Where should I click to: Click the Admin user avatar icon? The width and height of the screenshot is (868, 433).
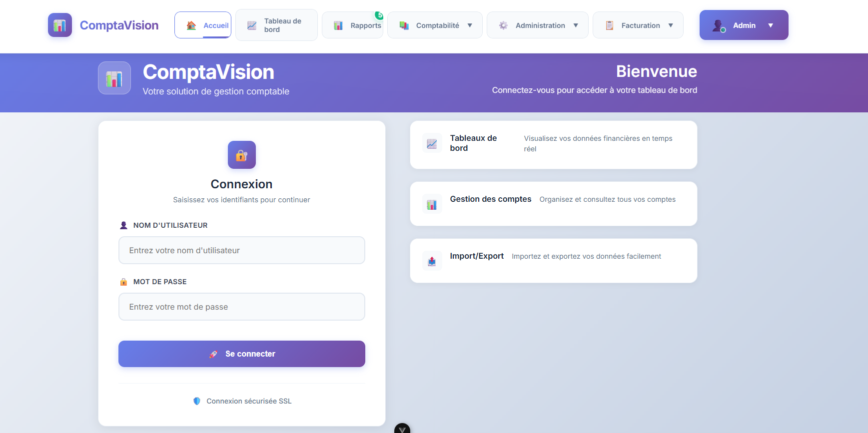719,25
